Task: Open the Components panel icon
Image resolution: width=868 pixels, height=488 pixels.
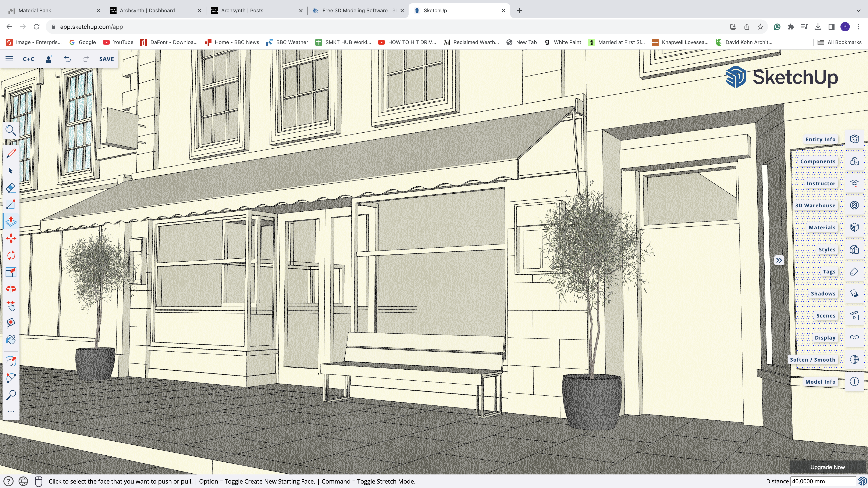Action: [854, 161]
